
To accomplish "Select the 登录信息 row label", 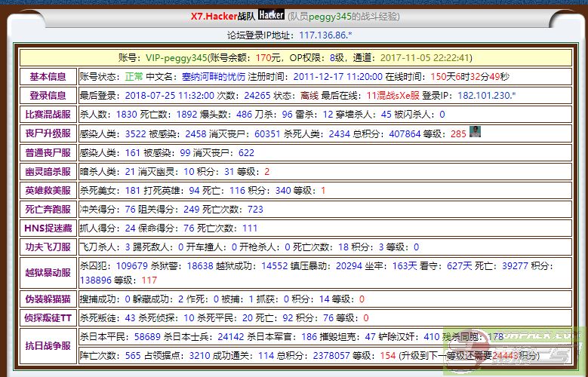I will click(48, 96).
